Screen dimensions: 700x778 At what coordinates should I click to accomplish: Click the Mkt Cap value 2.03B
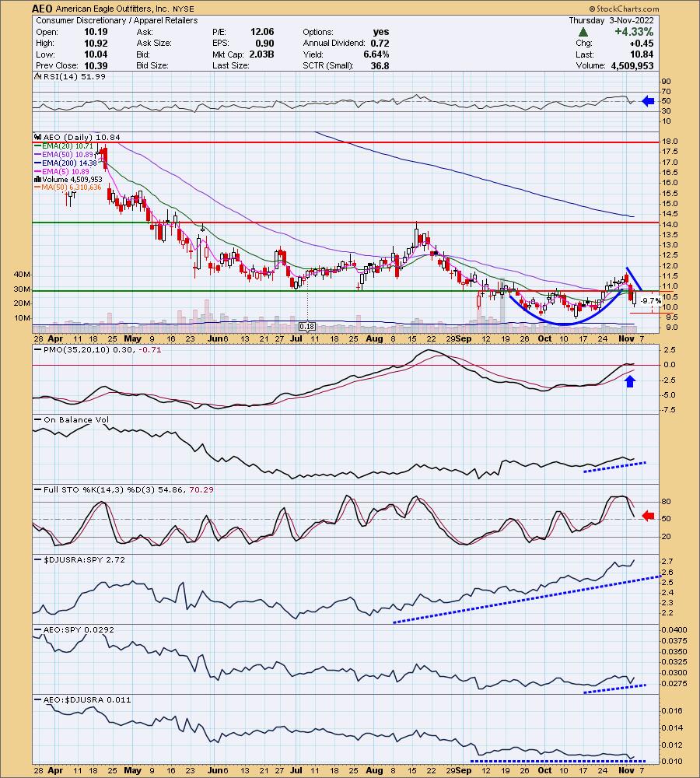[261, 54]
